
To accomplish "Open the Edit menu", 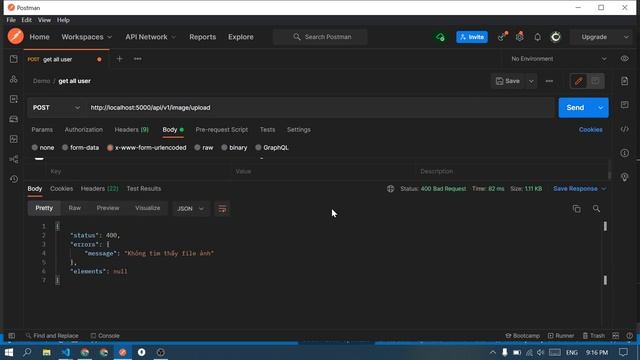I will pos(27,20).
